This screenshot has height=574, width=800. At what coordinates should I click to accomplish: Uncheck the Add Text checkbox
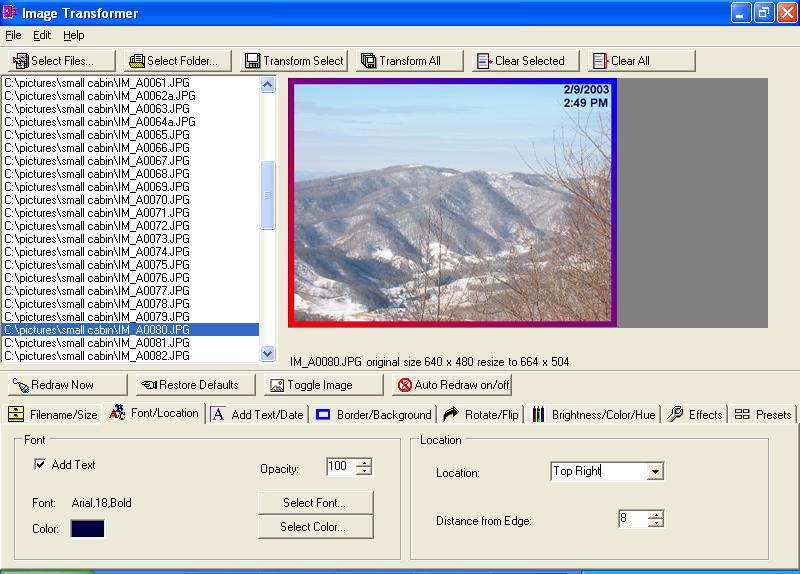(40, 464)
